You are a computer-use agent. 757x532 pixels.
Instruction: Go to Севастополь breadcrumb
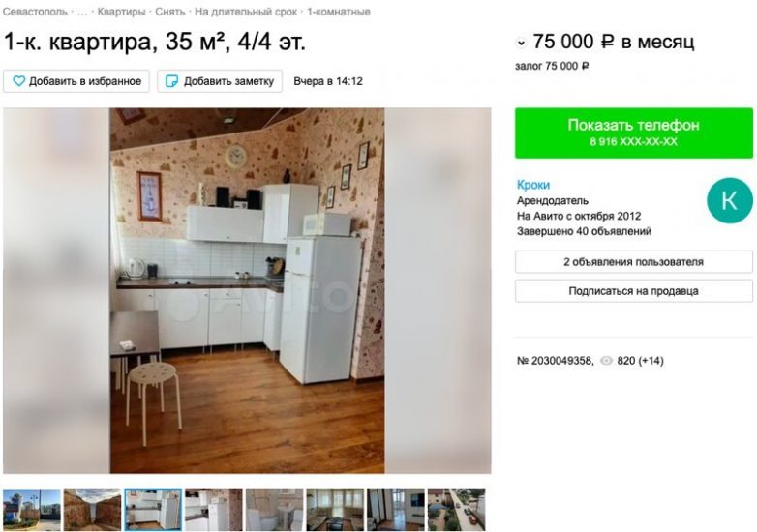coord(35,12)
